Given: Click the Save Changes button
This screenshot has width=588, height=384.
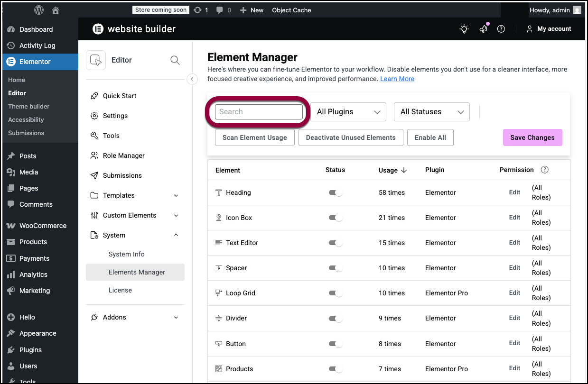Looking at the screenshot, I should point(532,137).
